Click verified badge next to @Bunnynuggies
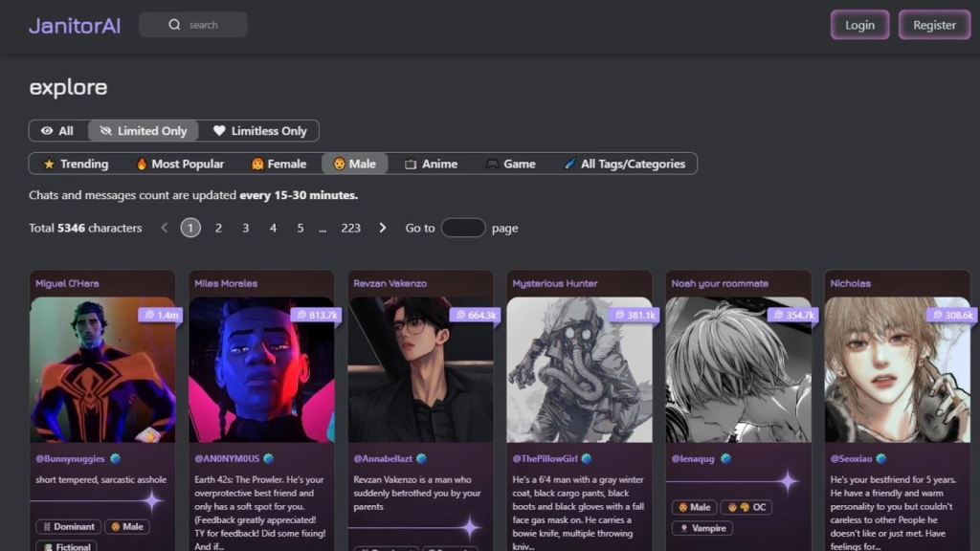The image size is (980, 551). click(x=116, y=459)
